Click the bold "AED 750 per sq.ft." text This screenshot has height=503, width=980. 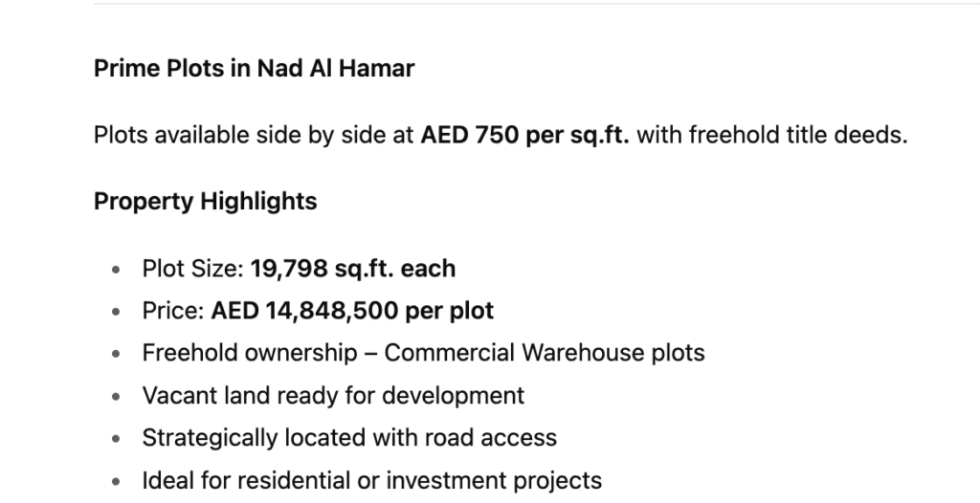pos(525,135)
